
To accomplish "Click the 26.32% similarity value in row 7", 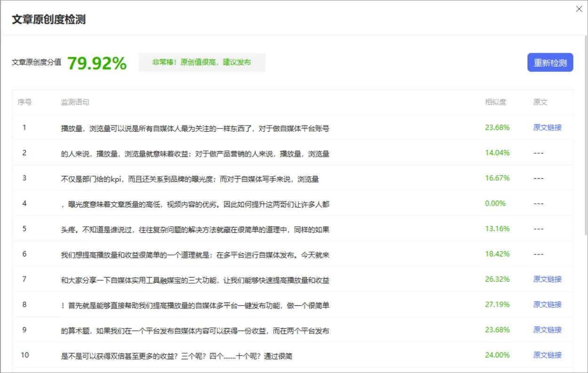I will pyautogui.click(x=498, y=279).
